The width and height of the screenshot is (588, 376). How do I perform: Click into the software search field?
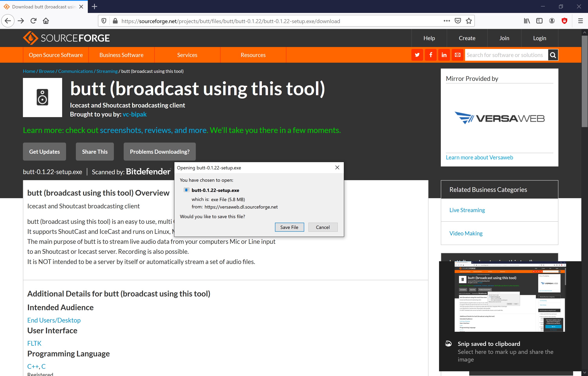[x=506, y=55]
